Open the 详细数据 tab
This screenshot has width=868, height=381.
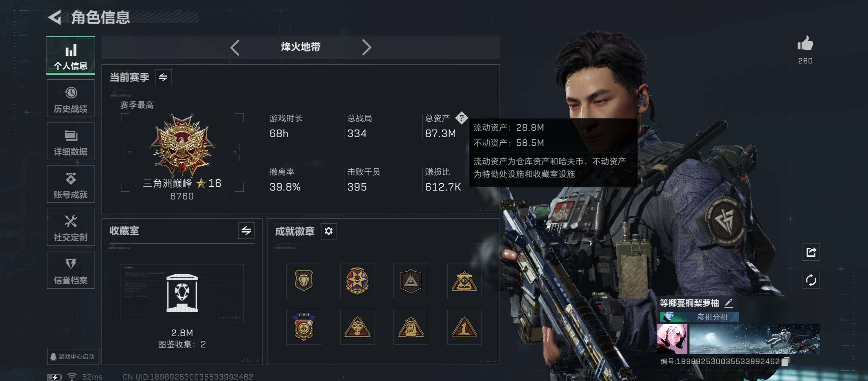pyautogui.click(x=71, y=141)
